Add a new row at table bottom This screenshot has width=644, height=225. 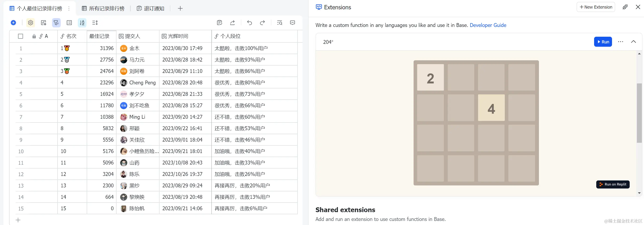point(18,220)
